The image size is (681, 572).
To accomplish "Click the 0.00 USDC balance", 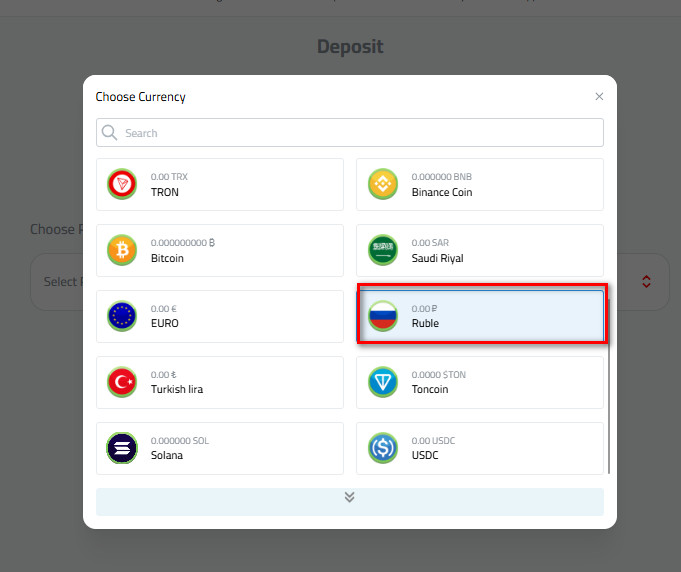I will coord(433,441).
